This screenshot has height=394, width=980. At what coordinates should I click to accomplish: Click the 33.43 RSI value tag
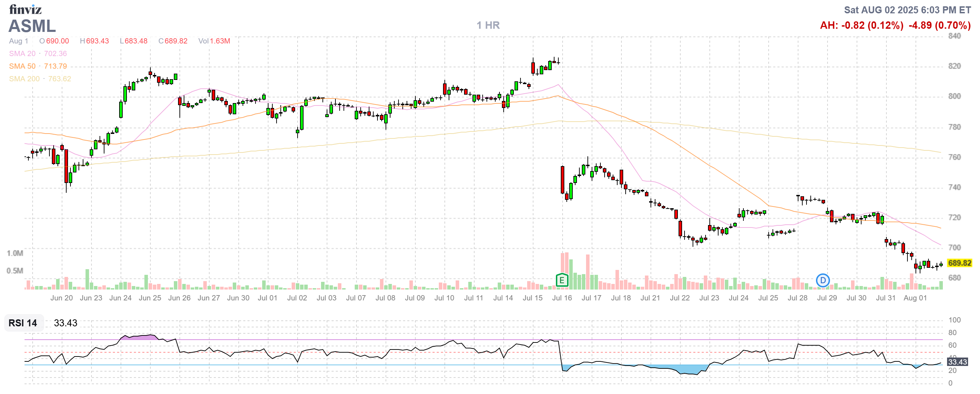[957, 362]
